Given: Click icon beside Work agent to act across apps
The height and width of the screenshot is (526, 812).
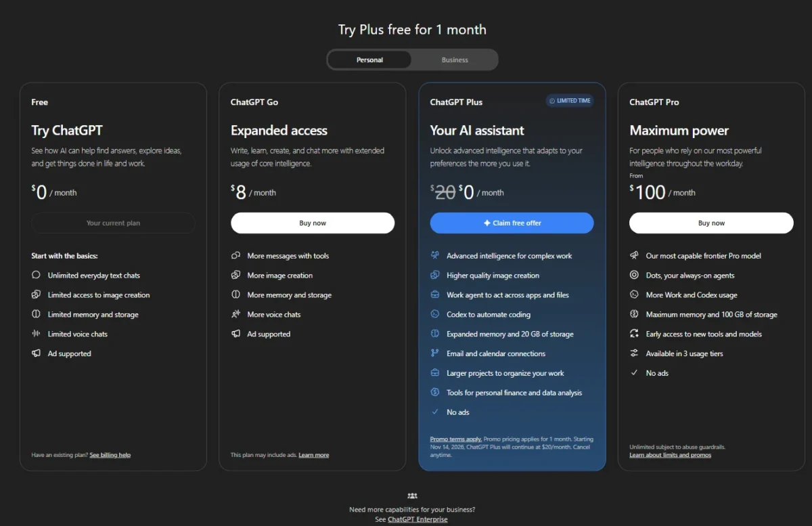Looking at the screenshot, I should pos(435,295).
